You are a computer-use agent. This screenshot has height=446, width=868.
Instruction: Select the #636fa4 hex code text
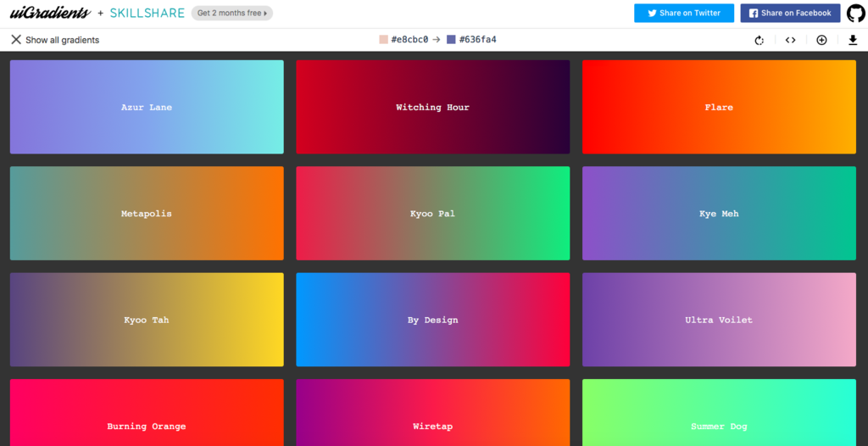pyautogui.click(x=478, y=39)
